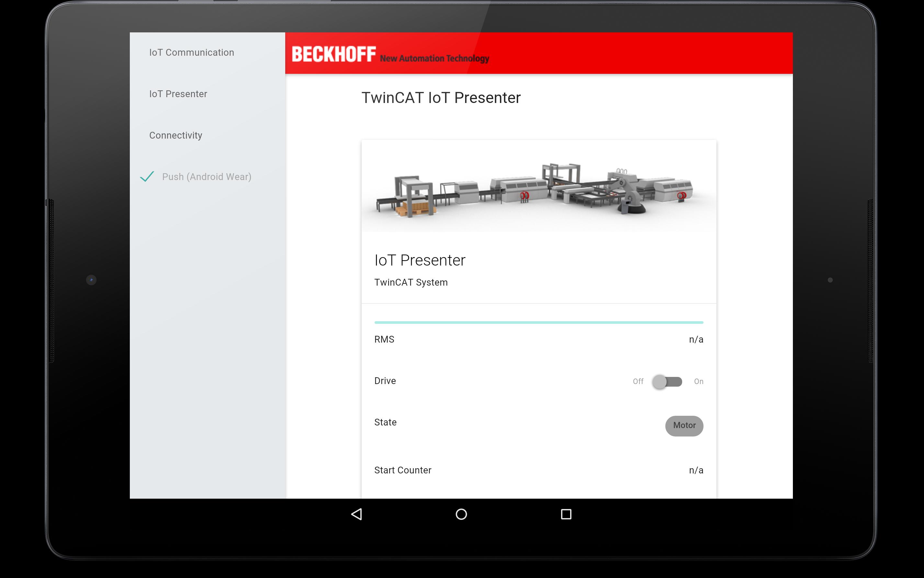
Task: Click the RMS n/a value
Action: tap(695, 339)
